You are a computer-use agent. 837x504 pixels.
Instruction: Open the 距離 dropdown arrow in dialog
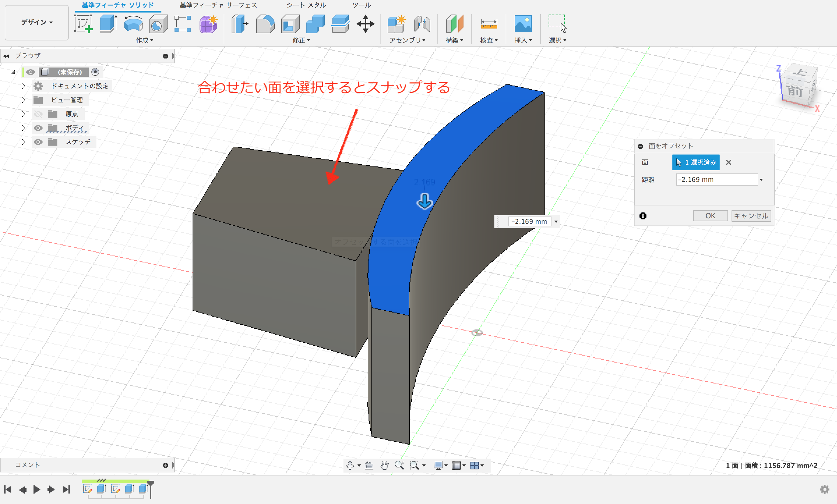pyautogui.click(x=761, y=180)
